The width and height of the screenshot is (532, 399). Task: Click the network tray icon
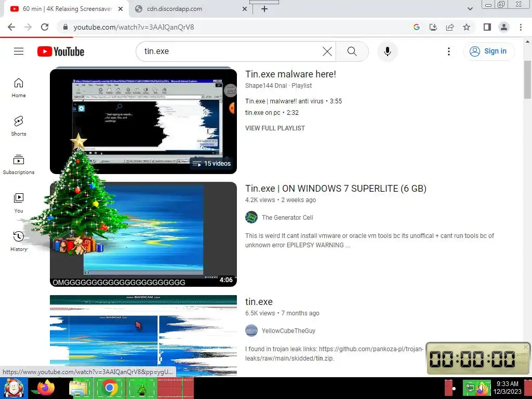[x=470, y=389]
